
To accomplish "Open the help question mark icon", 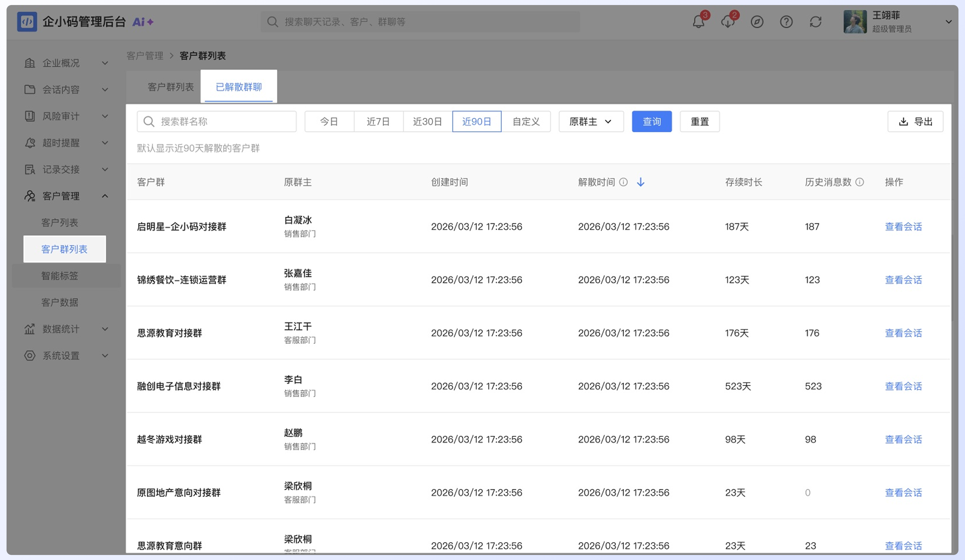I will pos(786,22).
